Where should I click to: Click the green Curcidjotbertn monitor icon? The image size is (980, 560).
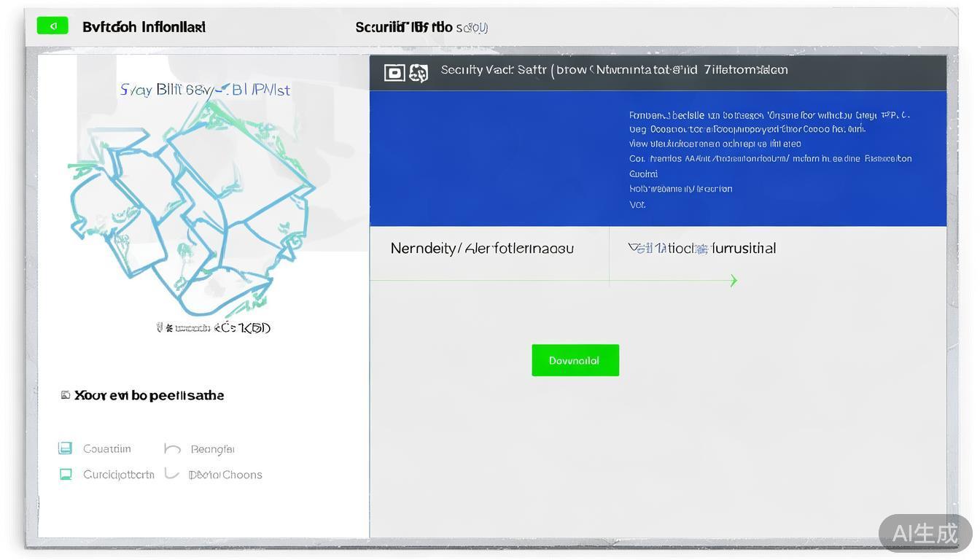point(66,475)
